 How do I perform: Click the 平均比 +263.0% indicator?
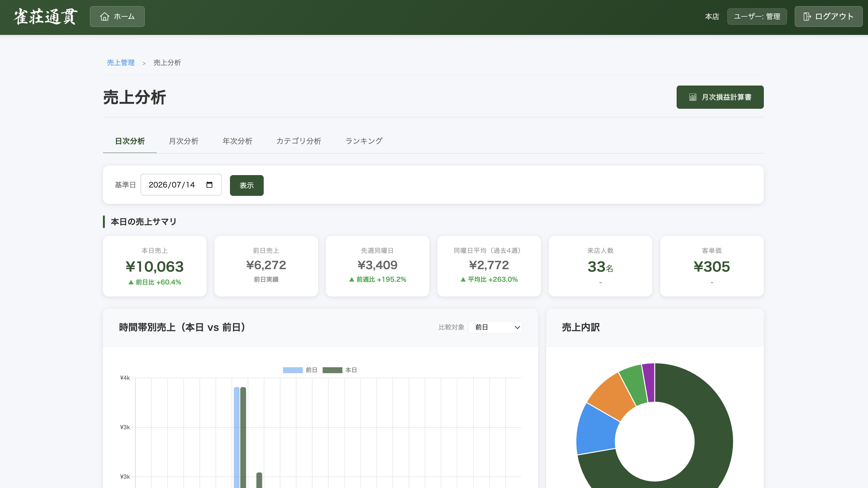489,280
